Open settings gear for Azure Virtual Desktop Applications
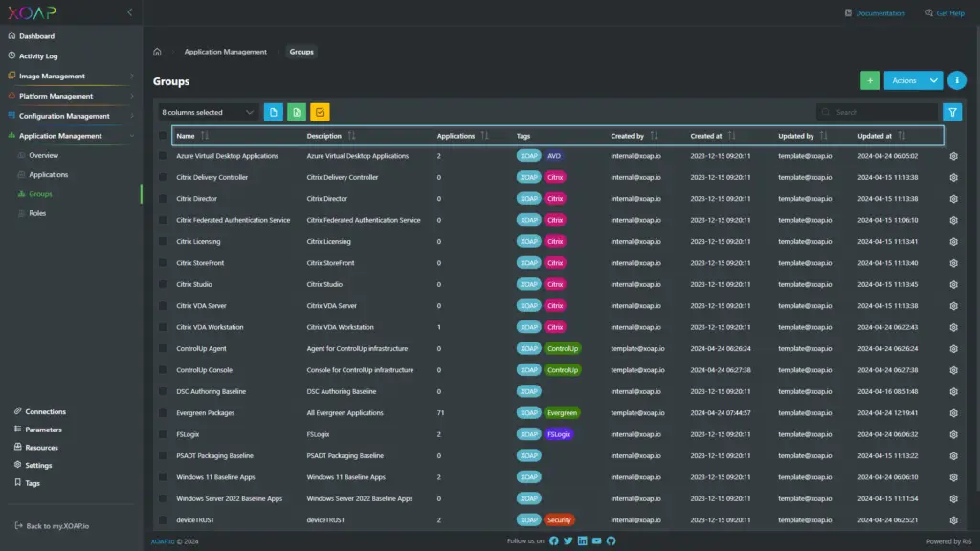This screenshot has width=980, height=551. coord(953,156)
